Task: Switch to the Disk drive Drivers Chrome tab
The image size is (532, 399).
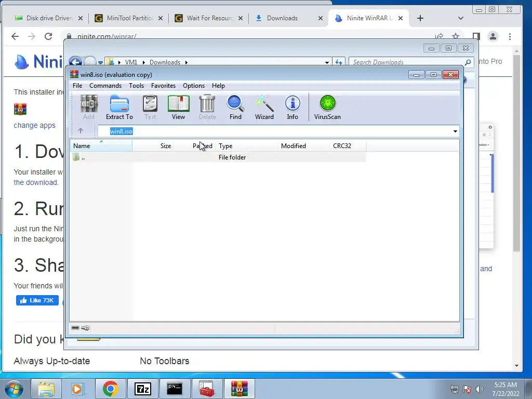Action: click(49, 18)
